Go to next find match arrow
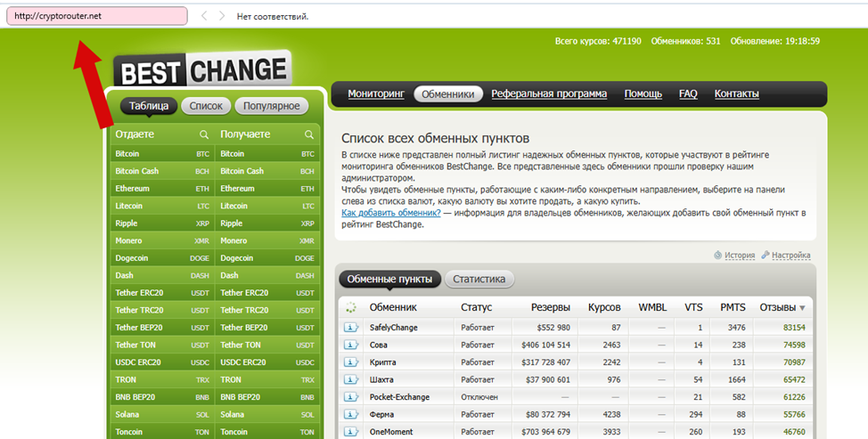Viewport: 868px width, 439px height. click(222, 16)
